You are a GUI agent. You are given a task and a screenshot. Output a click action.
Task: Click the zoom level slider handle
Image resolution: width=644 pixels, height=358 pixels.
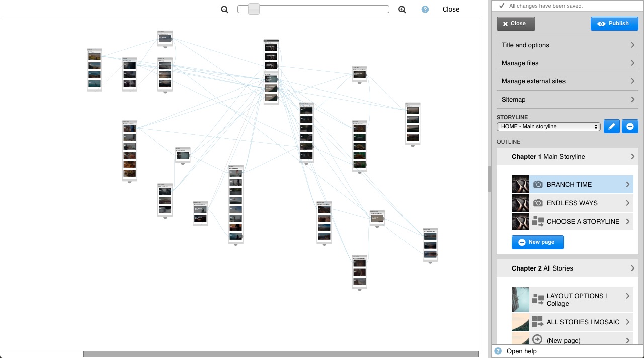click(254, 9)
